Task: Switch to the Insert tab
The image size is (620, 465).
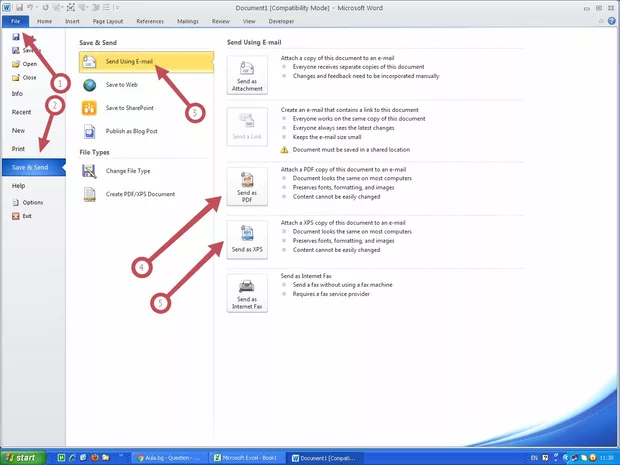Action: coord(72,21)
